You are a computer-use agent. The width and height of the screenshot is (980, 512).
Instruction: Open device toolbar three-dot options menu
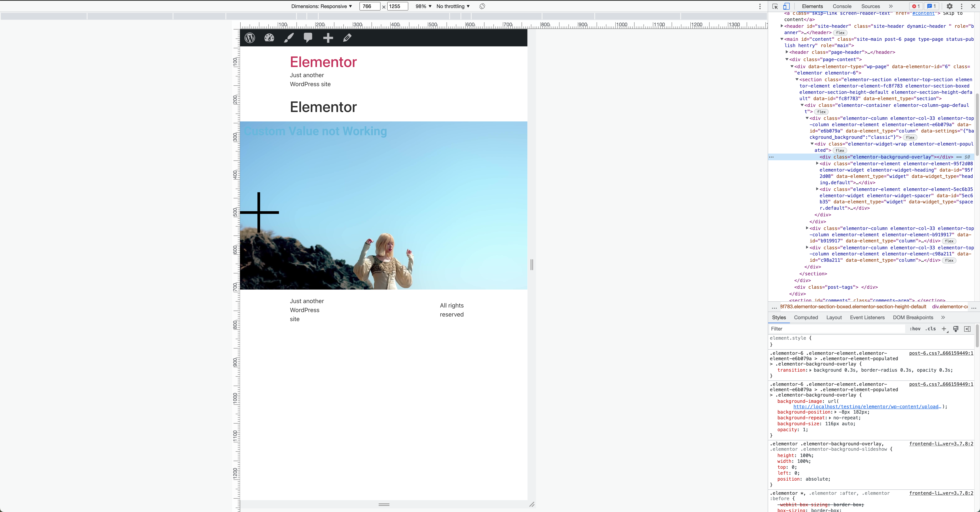760,7
